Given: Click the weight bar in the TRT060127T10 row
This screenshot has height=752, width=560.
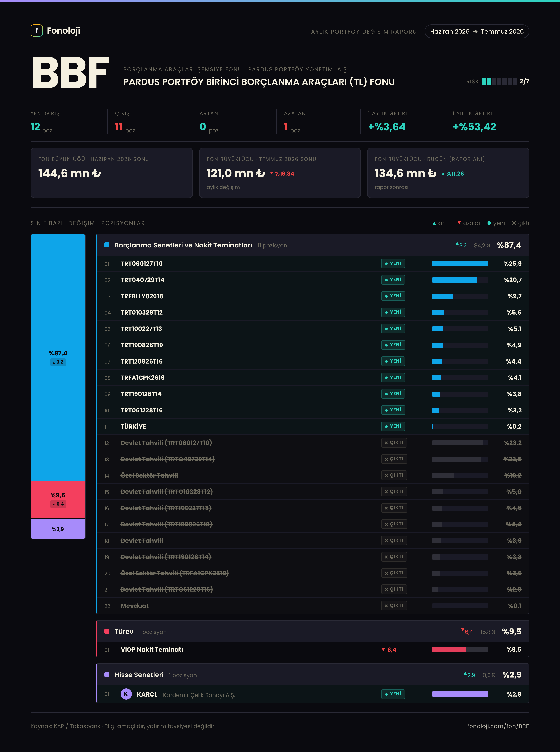Looking at the screenshot, I should coord(460,264).
